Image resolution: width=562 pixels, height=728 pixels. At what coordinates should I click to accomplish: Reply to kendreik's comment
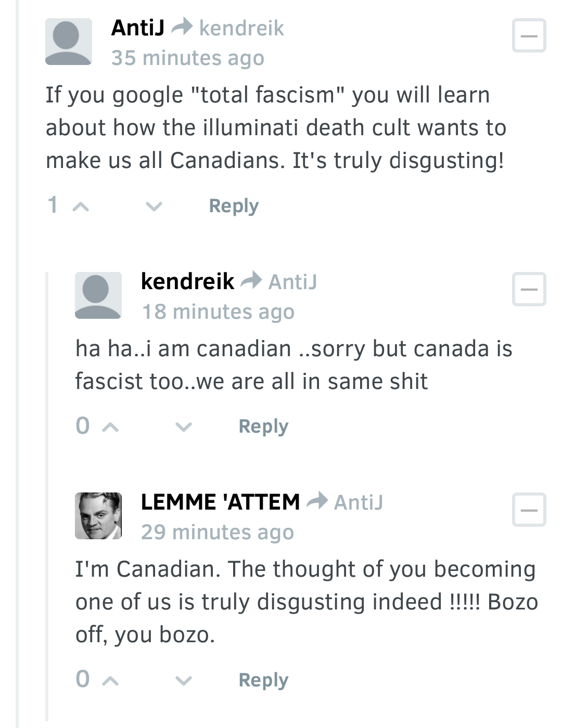(263, 426)
